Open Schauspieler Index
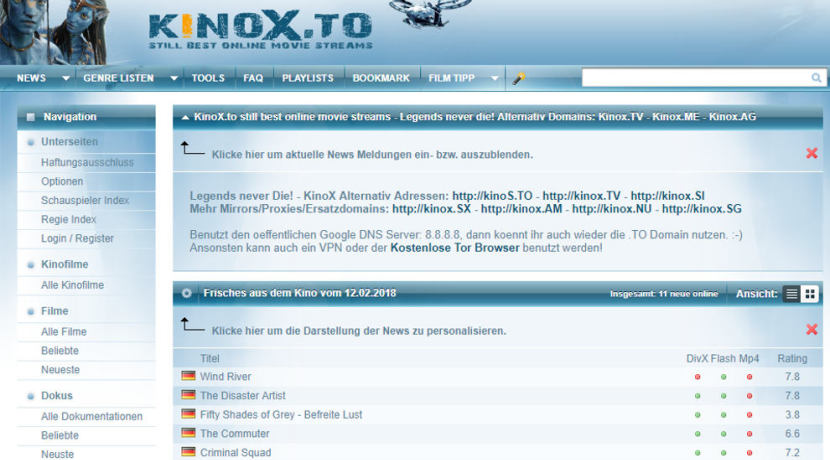Viewport: 830px width, 460px height. [x=85, y=200]
